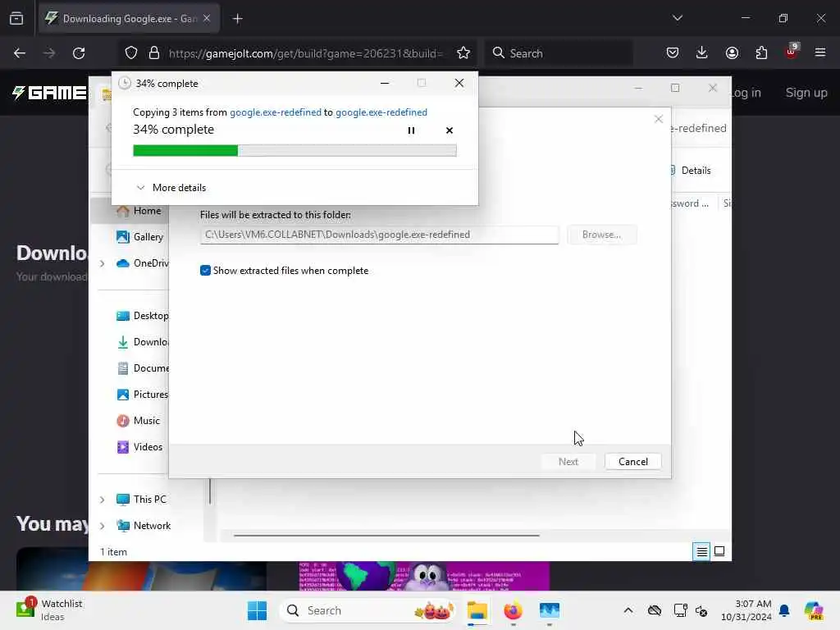840x630 pixels.
Task: Go back in Firefox browser
Action: (20, 53)
